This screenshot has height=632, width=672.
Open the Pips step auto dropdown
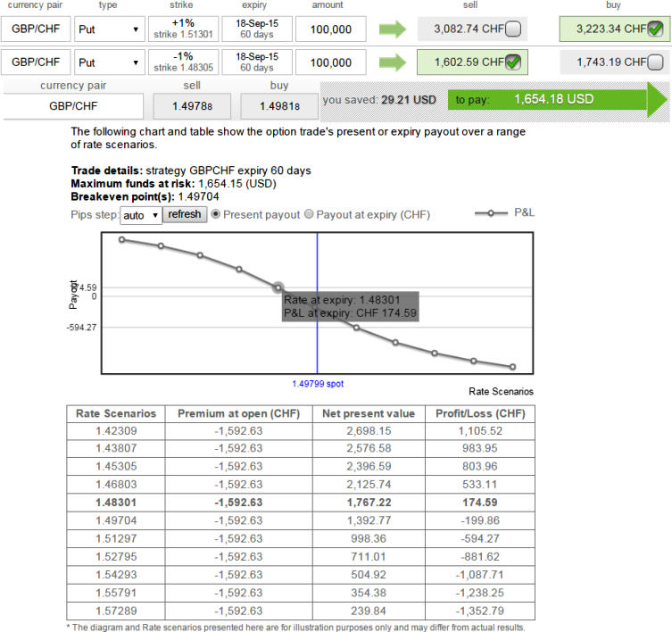point(141,215)
